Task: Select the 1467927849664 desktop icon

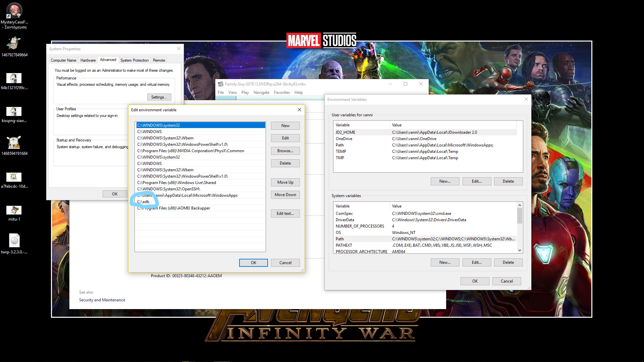Action: tap(14, 44)
